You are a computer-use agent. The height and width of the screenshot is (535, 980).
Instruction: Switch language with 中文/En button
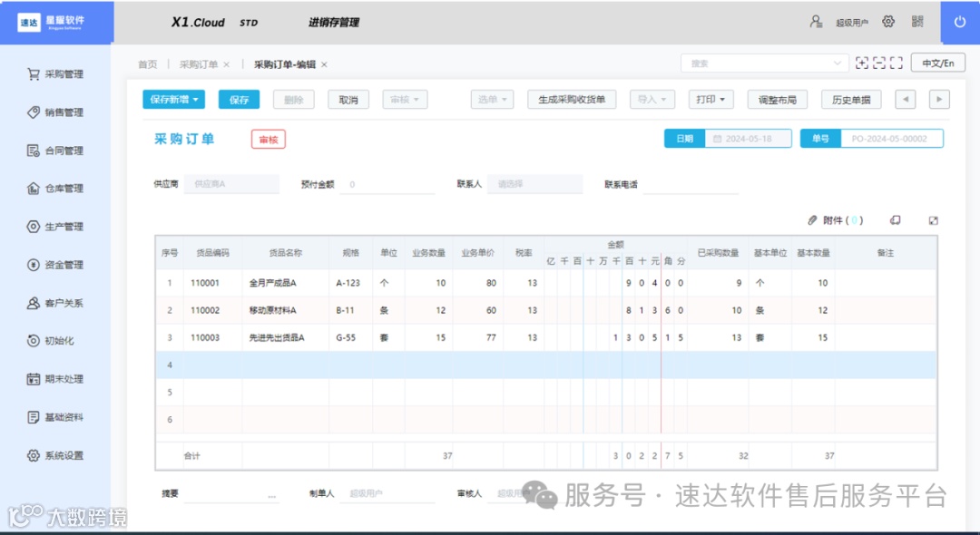tap(938, 63)
